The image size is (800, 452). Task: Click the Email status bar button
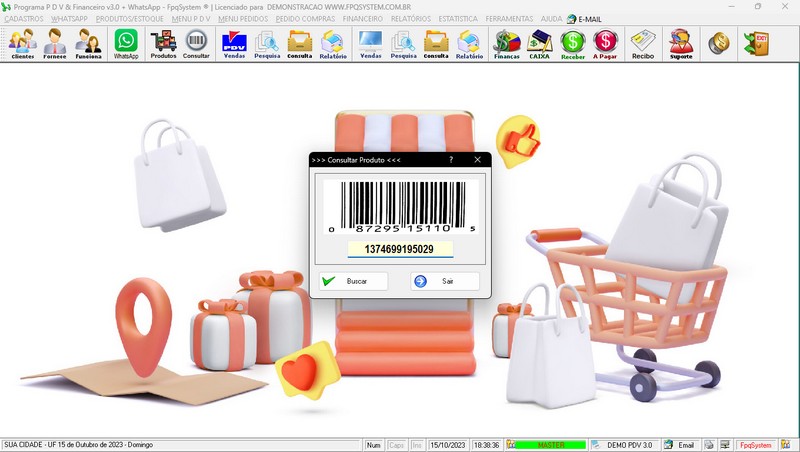tap(681, 445)
